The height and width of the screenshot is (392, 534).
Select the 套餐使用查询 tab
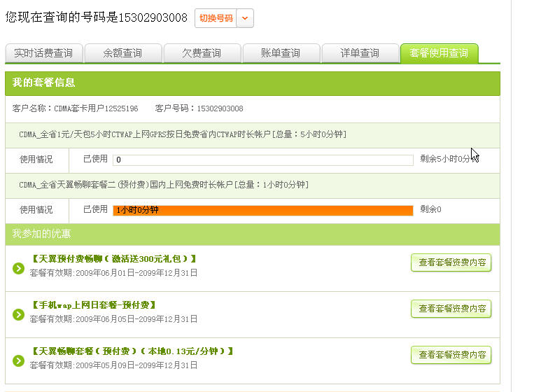tap(439, 53)
